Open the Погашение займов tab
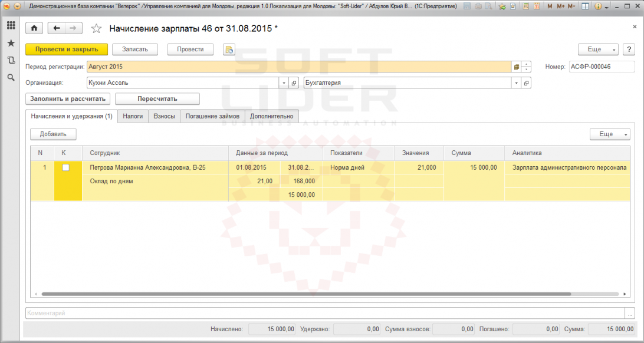The width and height of the screenshot is (644, 343). pyautogui.click(x=212, y=116)
